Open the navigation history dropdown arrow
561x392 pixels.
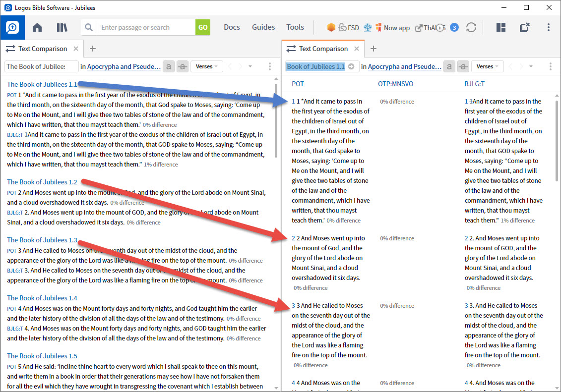(x=249, y=66)
